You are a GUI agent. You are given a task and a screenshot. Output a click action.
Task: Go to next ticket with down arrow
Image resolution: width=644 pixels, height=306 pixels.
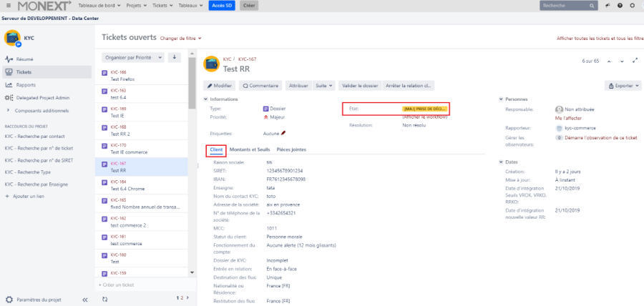click(x=623, y=61)
